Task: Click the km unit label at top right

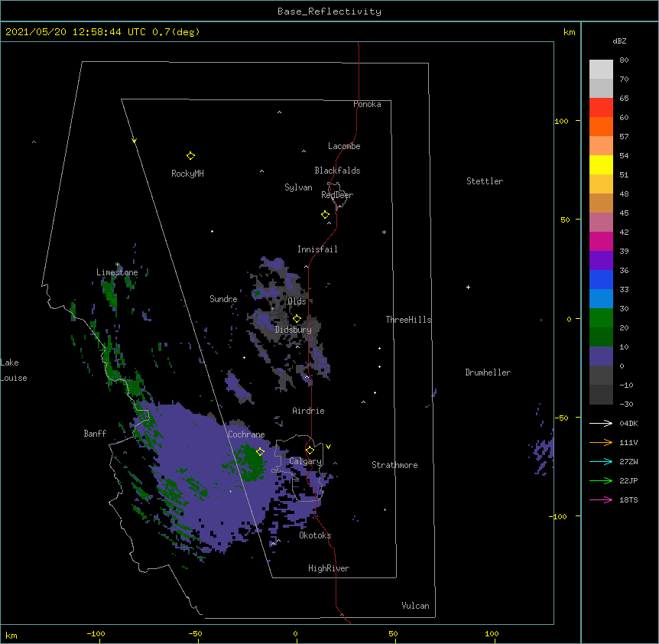Action: coord(569,32)
